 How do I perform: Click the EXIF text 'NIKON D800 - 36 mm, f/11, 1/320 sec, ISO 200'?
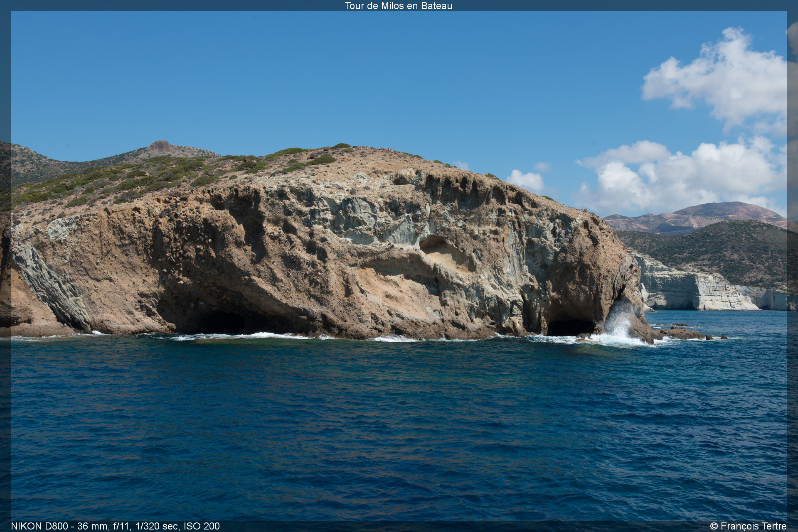click(115, 526)
